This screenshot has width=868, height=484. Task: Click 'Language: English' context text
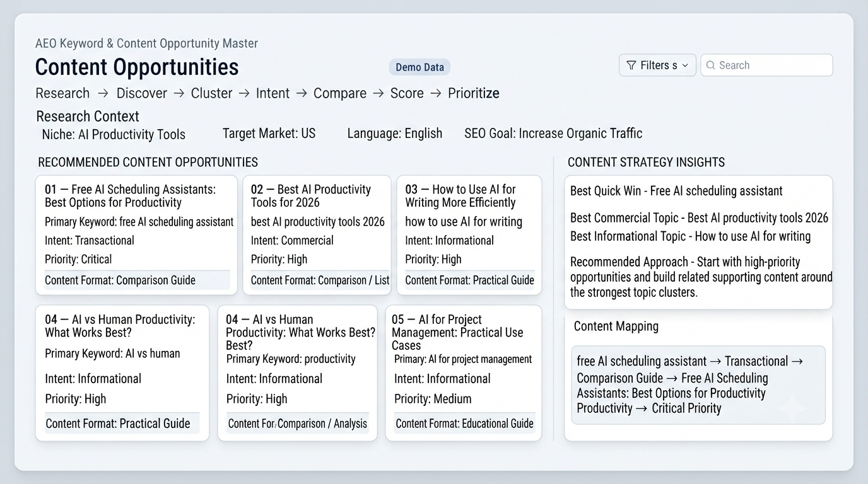[x=394, y=134]
